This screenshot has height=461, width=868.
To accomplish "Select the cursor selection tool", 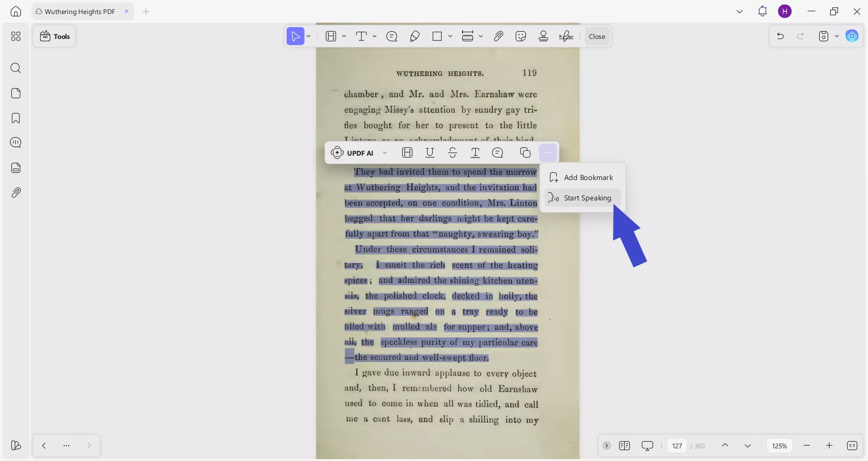I will point(296,36).
